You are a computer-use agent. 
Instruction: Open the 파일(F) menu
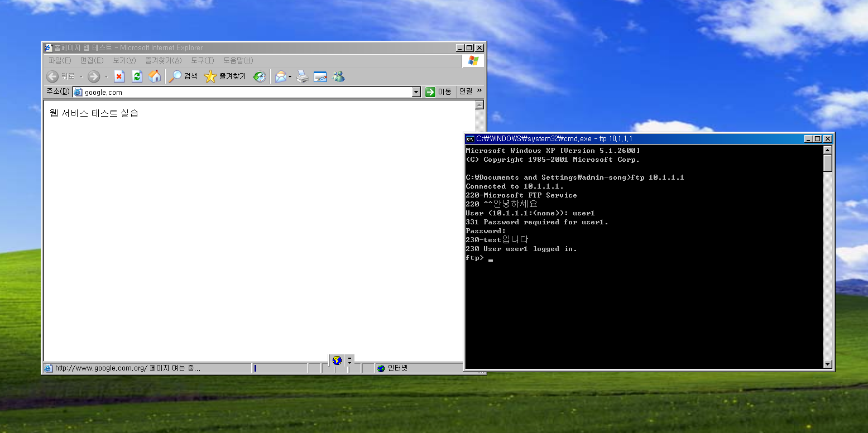tap(60, 60)
